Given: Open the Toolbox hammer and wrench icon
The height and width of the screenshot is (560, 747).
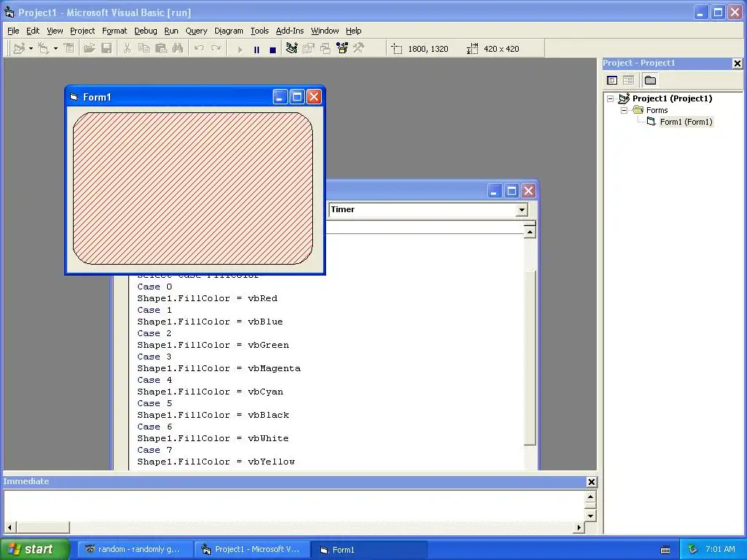Looking at the screenshot, I should point(359,48).
